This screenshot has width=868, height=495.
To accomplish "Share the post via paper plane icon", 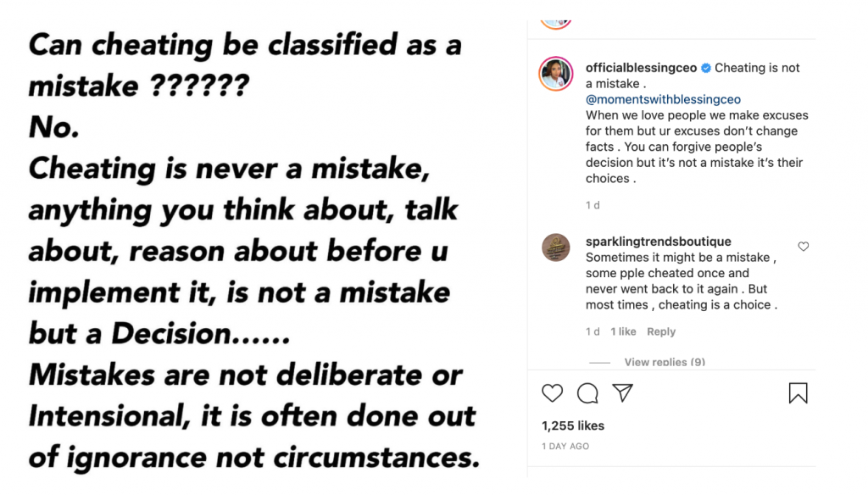I will point(622,393).
